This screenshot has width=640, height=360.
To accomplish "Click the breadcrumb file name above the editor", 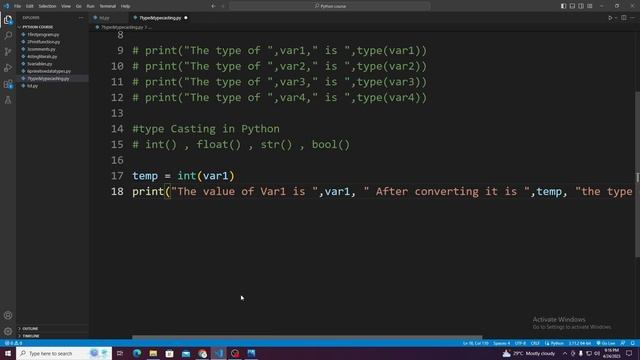I will 122,27.
